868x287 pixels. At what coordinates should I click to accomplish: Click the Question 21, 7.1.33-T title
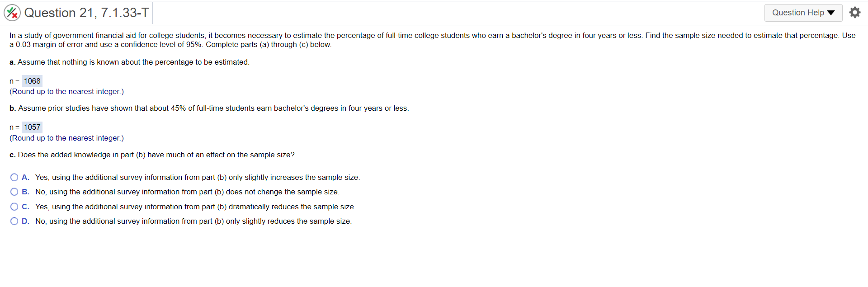[x=86, y=13]
